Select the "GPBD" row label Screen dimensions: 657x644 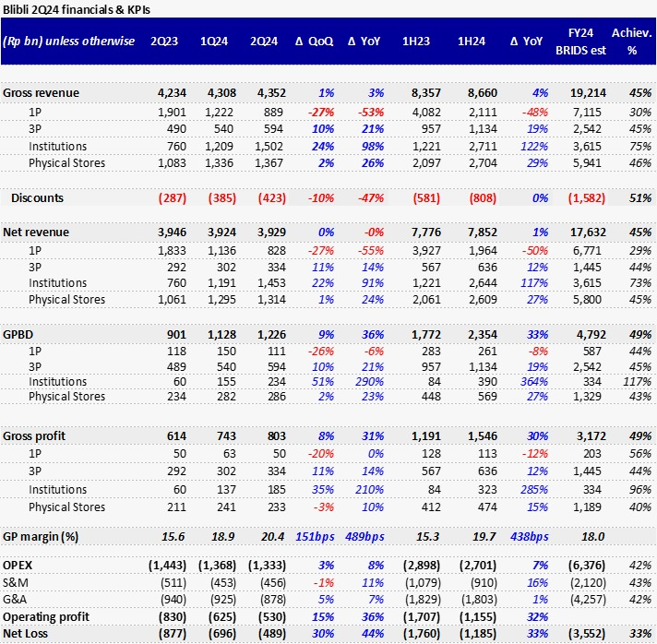tap(18, 334)
